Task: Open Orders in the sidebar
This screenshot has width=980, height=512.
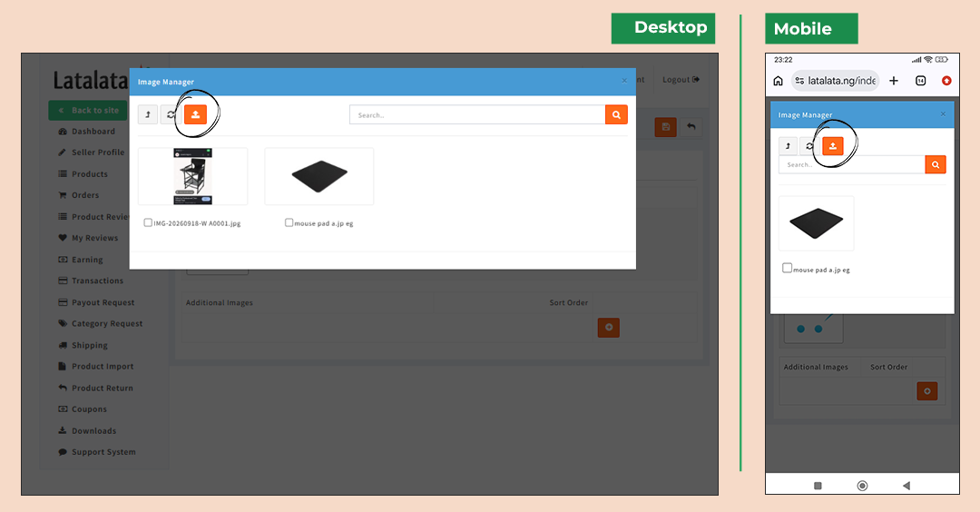Action: coord(85,195)
